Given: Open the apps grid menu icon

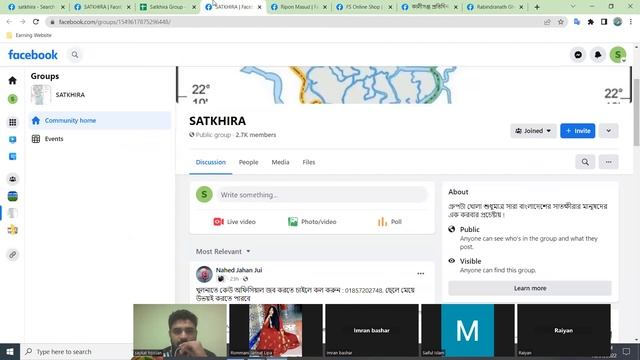Looking at the screenshot, I should 13,122.
